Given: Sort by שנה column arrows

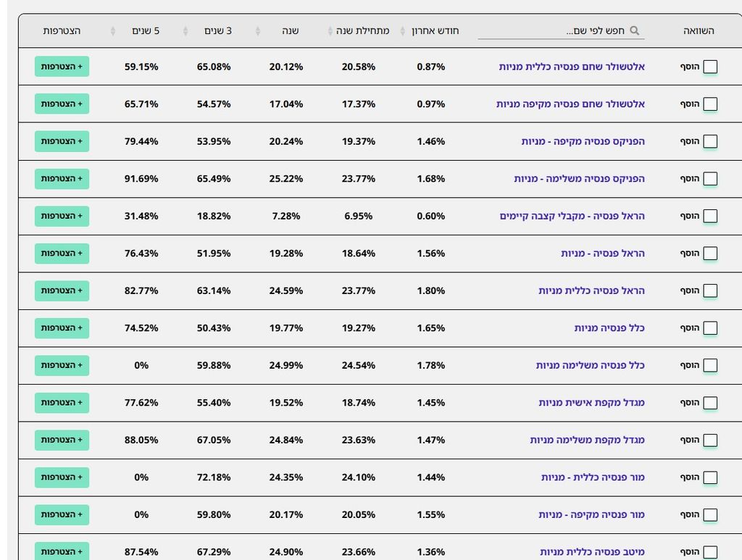Looking at the screenshot, I should coord(258,30).
